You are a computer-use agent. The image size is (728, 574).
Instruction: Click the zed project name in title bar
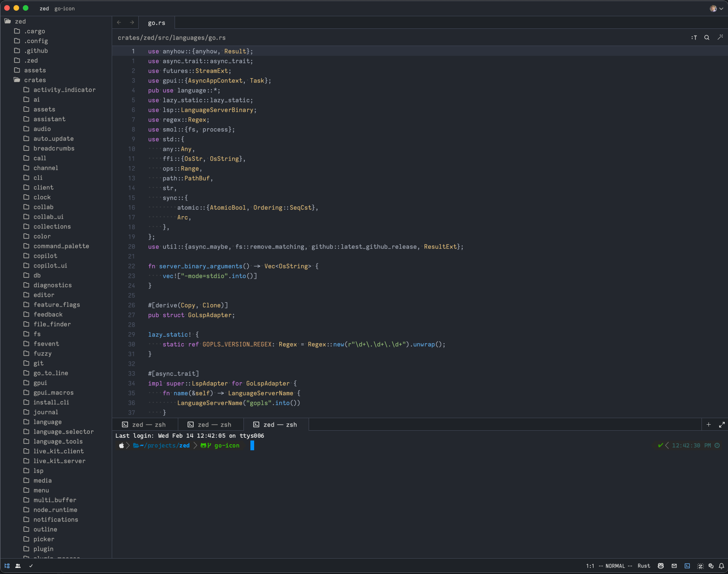(44, 8)
